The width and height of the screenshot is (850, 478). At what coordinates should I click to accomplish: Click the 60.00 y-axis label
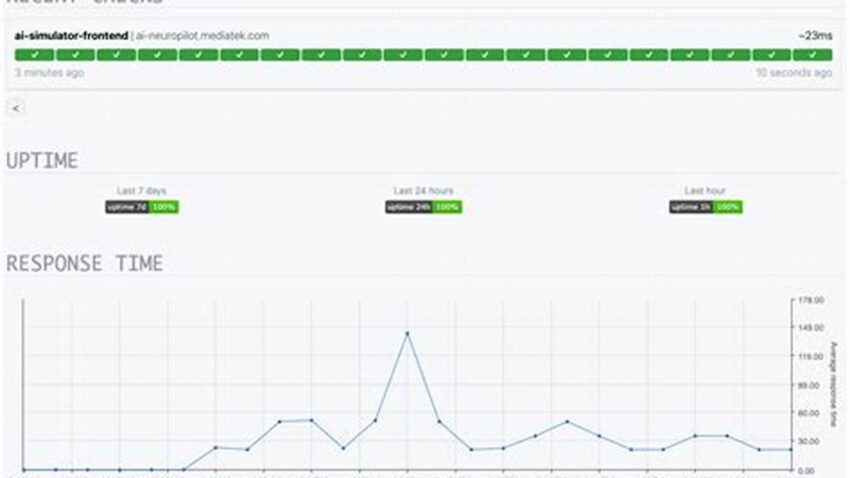click(810, 413)
